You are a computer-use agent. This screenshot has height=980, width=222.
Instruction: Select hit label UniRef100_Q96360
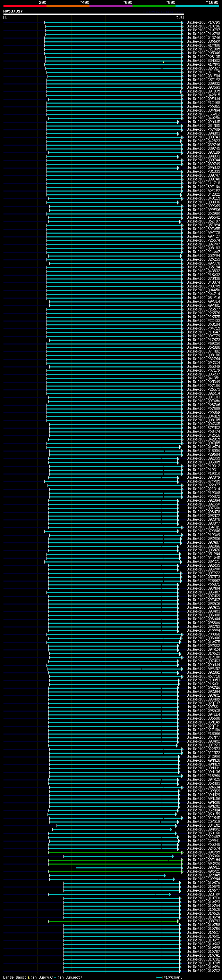click(203, 856)
